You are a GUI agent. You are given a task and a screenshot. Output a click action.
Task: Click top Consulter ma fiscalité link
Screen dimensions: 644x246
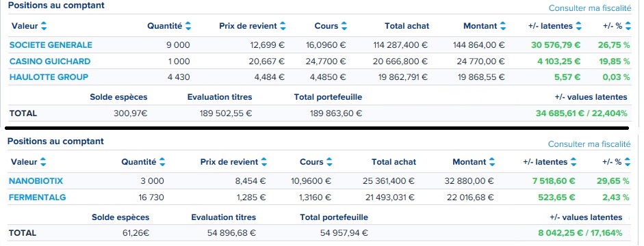tap(590, 8)
